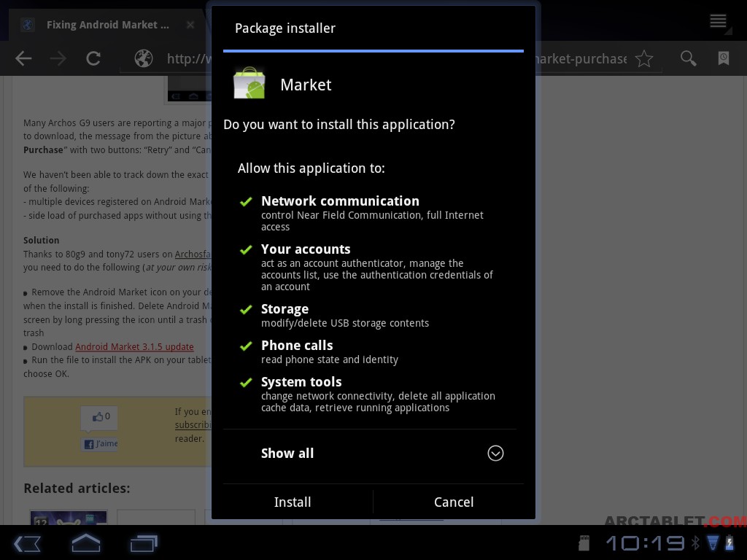Screen dimensions: 747x560
Task: Tap the Market app icon
Action: click(249, 83)
